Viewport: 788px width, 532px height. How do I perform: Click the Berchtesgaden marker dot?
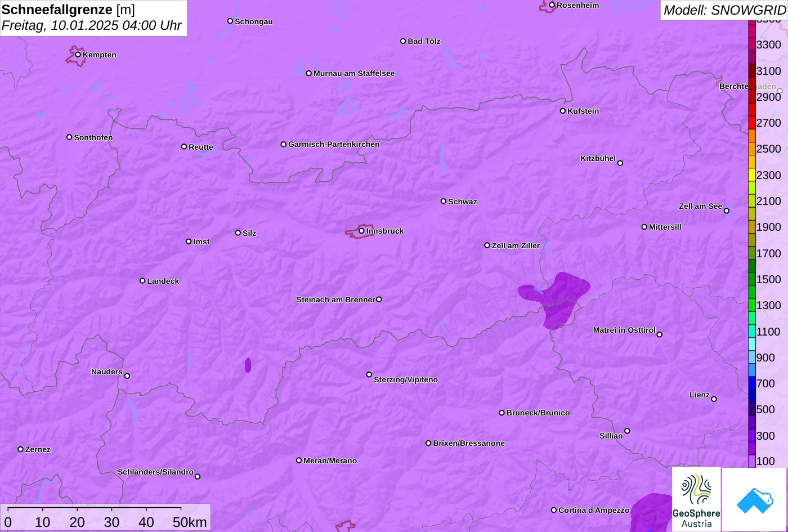pos(780,91)
